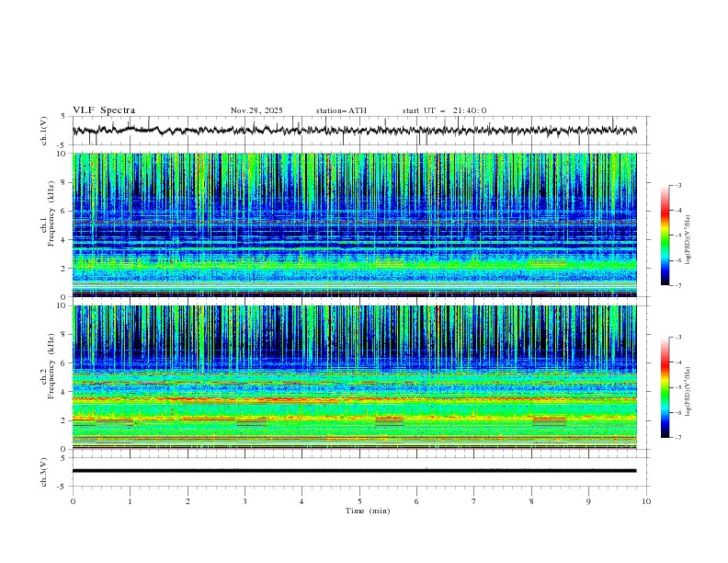The height and width of the screenshot is (563, 728).
Task: Click the ch.2 spectrogram color scale bar
Action: pyautogui.click(x=665, y=387)
